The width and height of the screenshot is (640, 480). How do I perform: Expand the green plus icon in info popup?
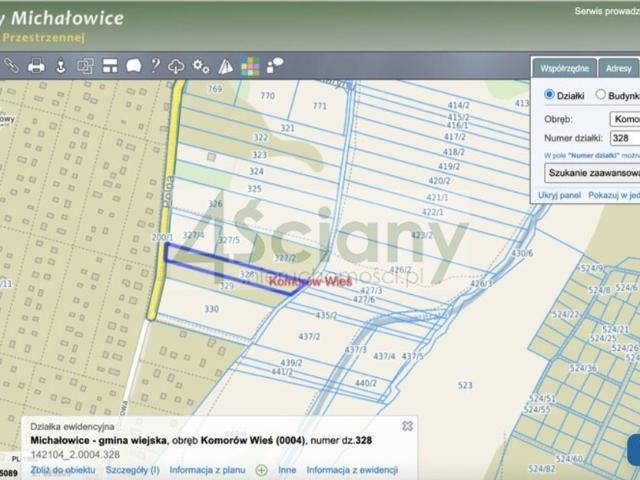(x=261, y=471)
